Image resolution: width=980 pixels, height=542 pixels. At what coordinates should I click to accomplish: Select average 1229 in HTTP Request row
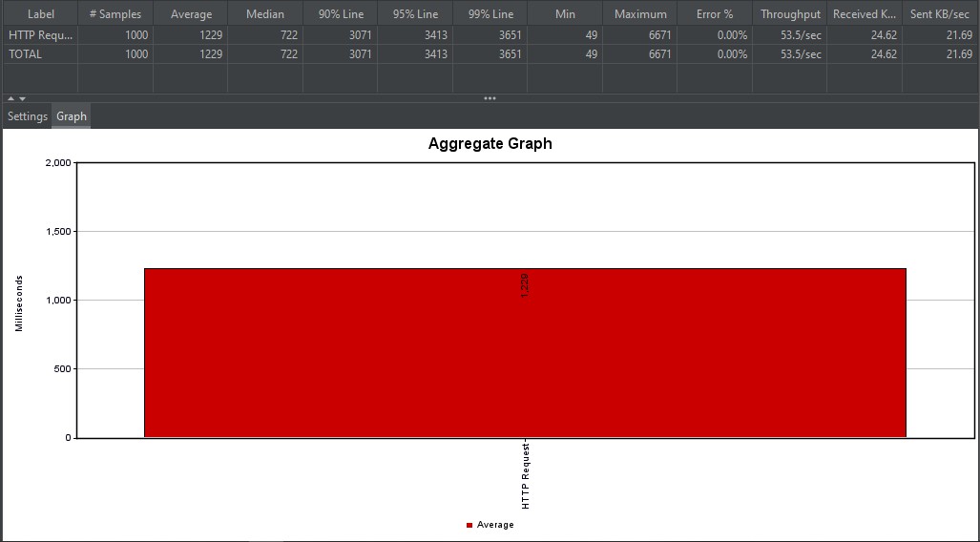[191, 35]
